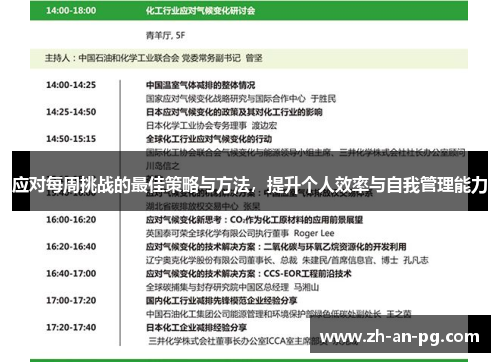This screenshot has height=362, width=500.
Task: Select the title "日本化工企业减排经验分享"
Action: click(x=196, y=328)
